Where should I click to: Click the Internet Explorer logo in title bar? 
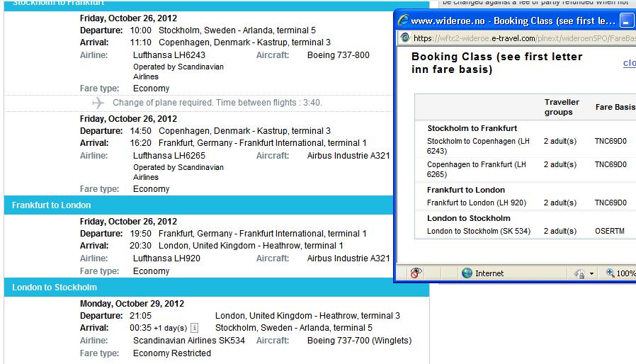pyautogui.click(x=403, y=21)
